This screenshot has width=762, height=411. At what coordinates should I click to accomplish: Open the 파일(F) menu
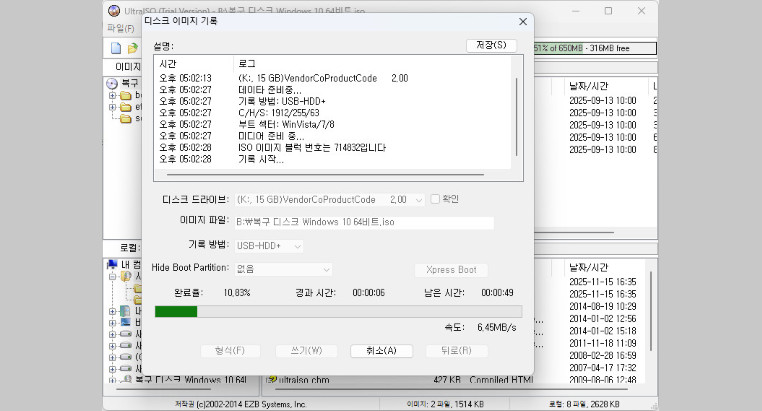(x=120, y=28)
